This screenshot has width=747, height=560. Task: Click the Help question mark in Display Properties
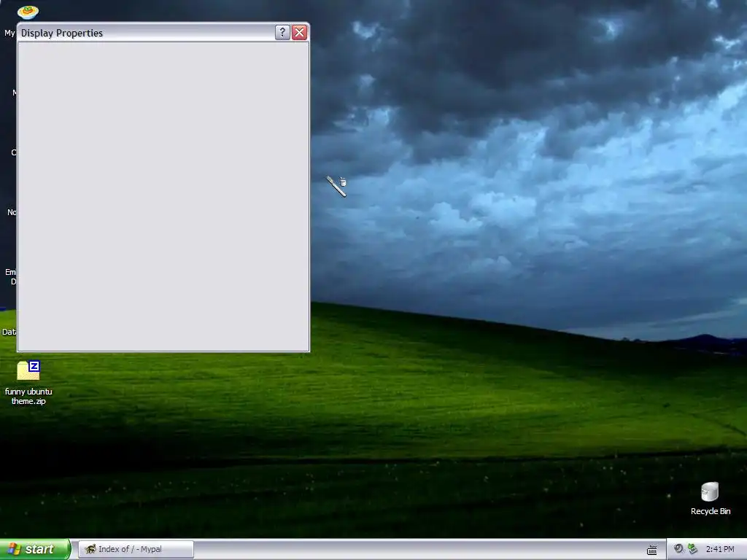[282, 32]
